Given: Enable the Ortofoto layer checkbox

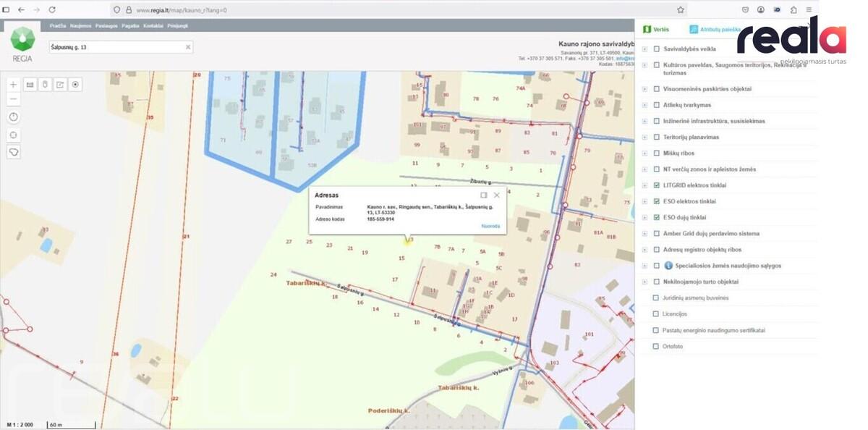Looking at the screenshot, I should coord(656,346).
